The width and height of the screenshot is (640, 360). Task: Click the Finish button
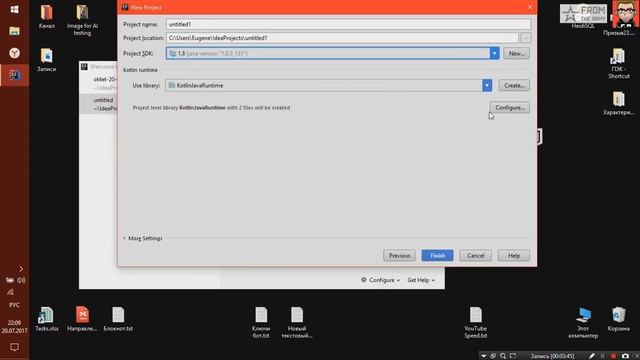click(x=437, y=256)
